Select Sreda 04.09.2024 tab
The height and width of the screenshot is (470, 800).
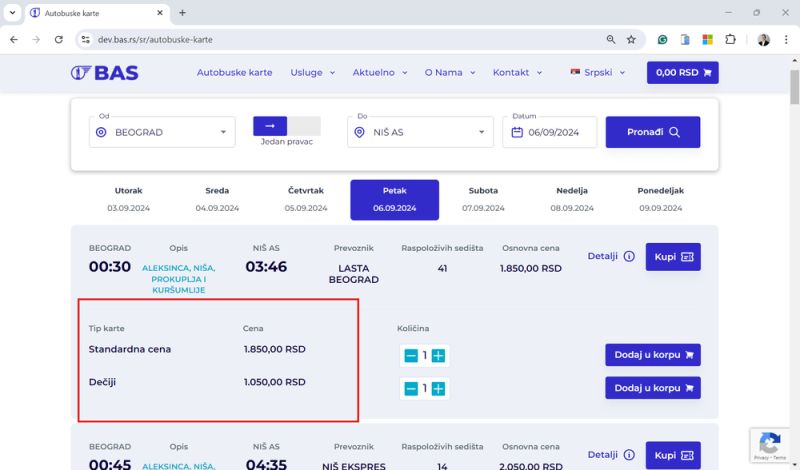click(x=217, y=200)
